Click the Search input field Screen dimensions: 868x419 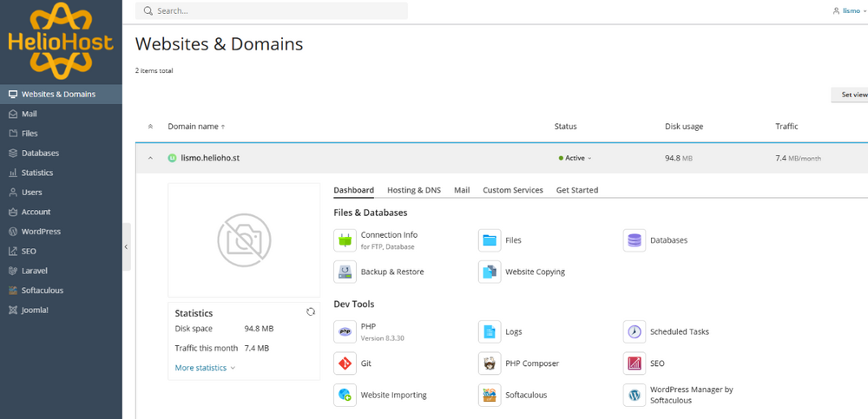tap(273, 11)
